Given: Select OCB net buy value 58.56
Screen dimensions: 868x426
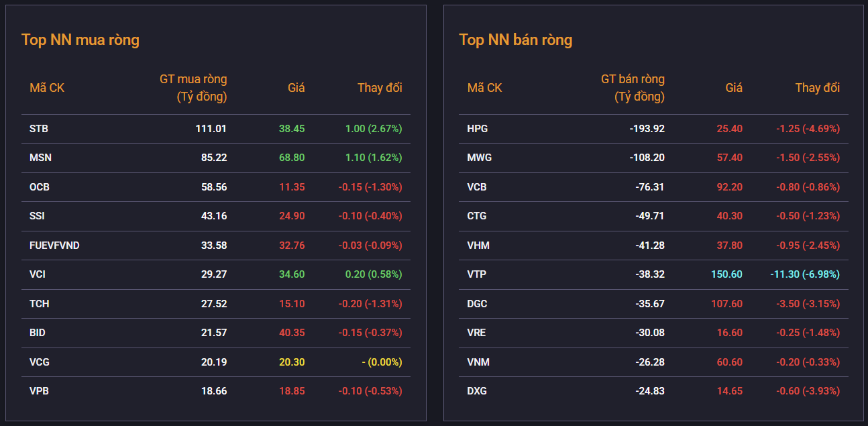Looking at the screenshot, I should [214, 187].
